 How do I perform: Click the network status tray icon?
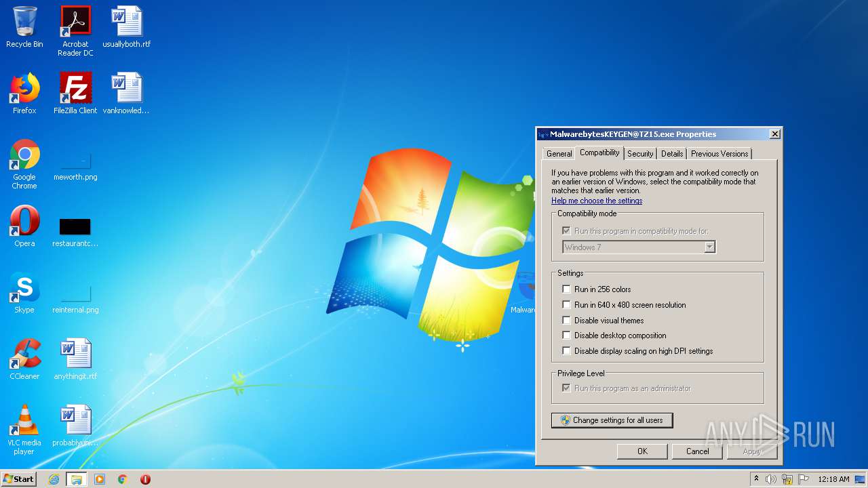(x=787, y=479)
